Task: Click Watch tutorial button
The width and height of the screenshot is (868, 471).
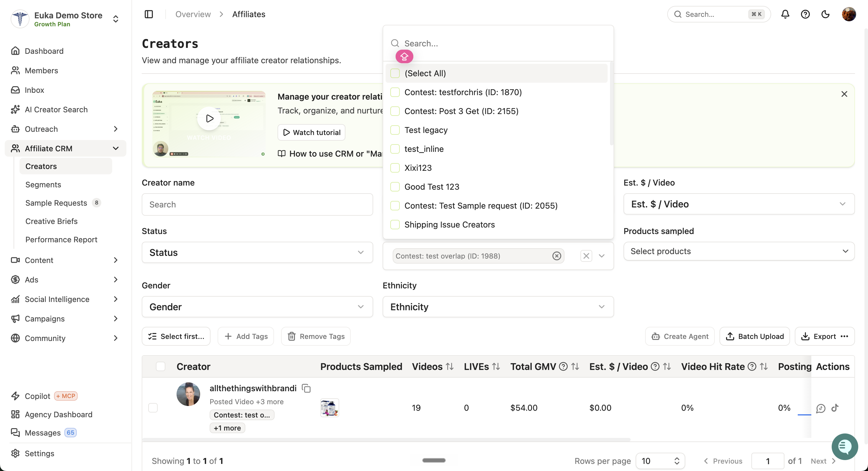Action: (x=311, y=132)
